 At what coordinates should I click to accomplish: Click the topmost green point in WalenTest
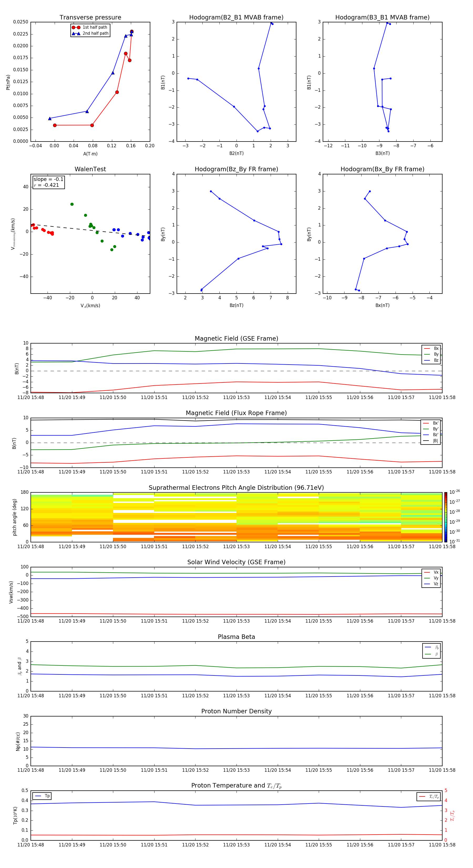[72, 204]
